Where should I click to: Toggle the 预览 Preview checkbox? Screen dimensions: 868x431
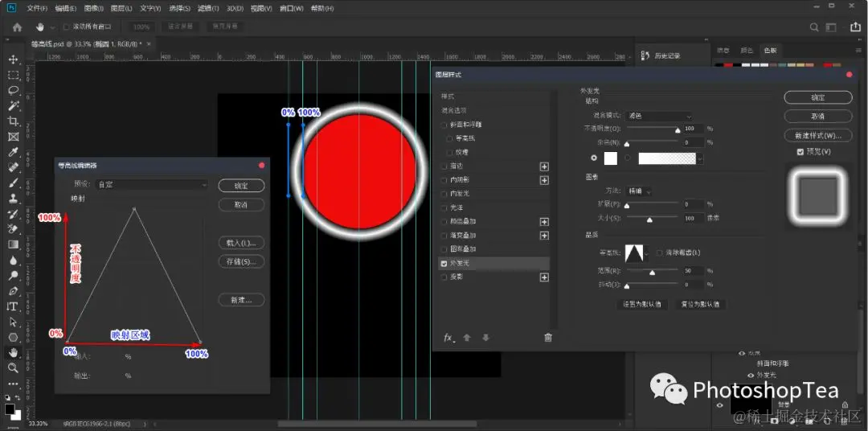point(800,152)
